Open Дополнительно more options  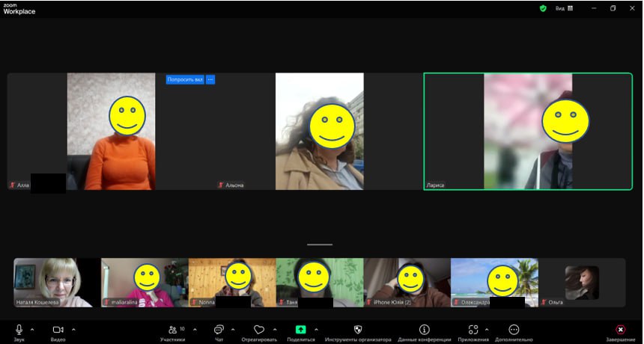(x=514, y=329)
